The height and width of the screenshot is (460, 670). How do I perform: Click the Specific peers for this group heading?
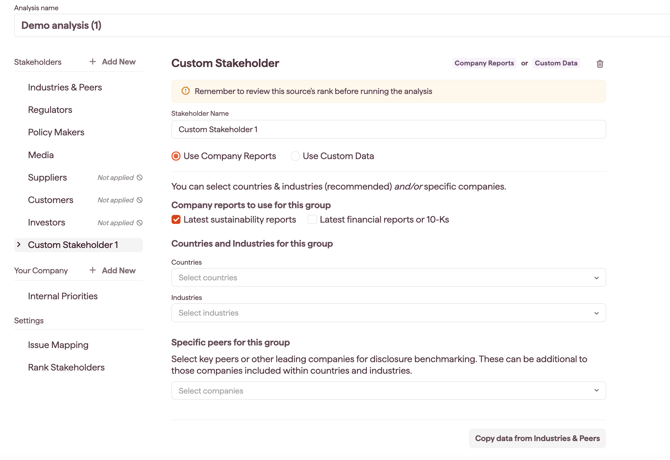coord(230,343)
